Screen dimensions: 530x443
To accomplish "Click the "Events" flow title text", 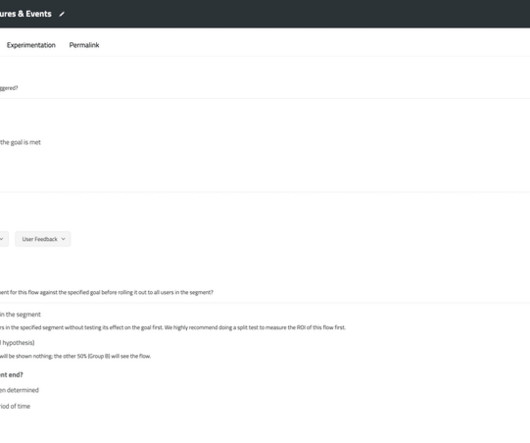I will [x=39, y=14].
